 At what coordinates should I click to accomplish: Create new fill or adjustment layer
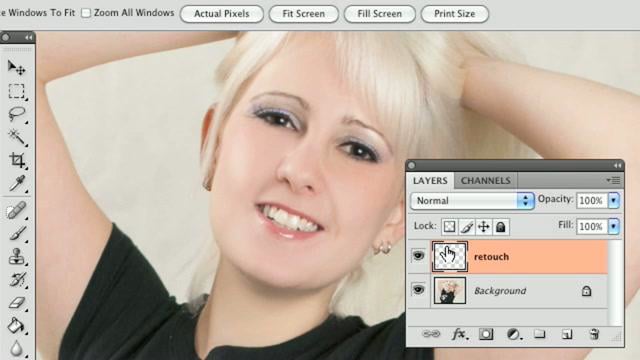(514, 335)
